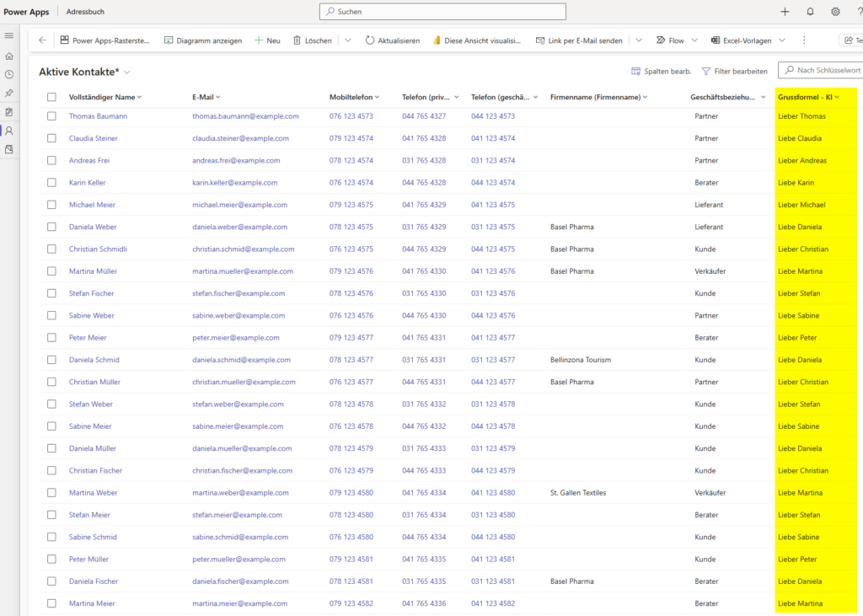The height and width of the screenshot is (616, 863).
Task: Click the back arrow in command bar
Action: click(x=43, y=40)
